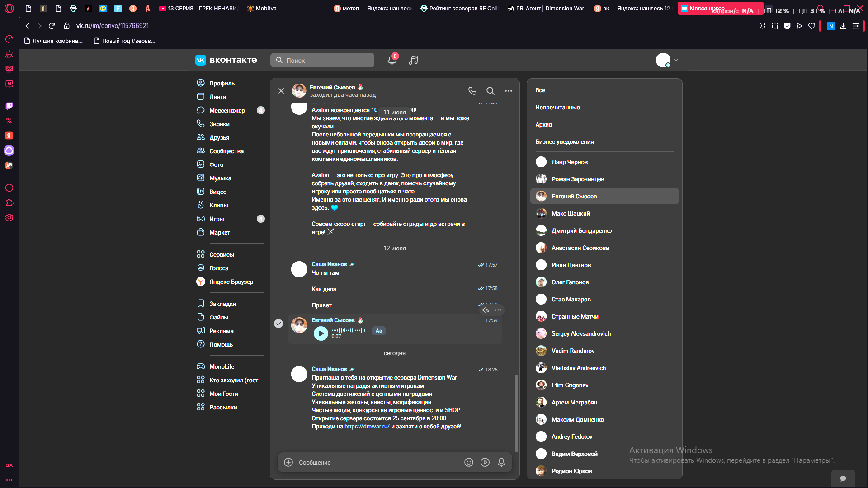Viewport: 868px width, 488px height.
Task: Play the 0:07 voice message
Action: [x=321, y=333]
